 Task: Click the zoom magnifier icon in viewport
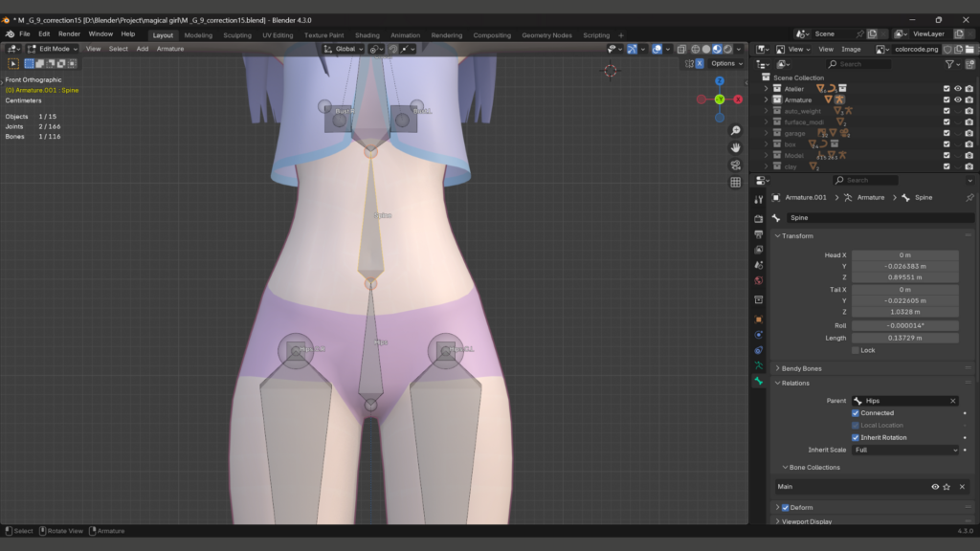coord(735,130)
